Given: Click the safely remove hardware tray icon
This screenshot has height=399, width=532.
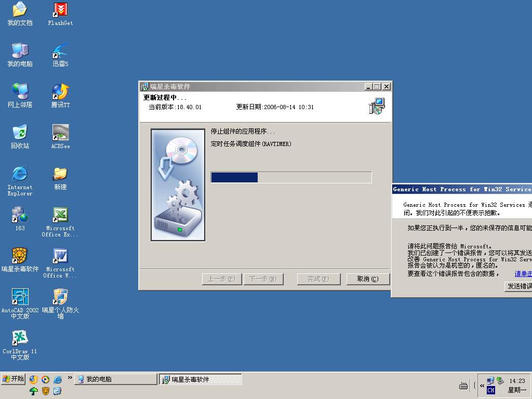Looking at the screenshot, I should pos(500,380).
